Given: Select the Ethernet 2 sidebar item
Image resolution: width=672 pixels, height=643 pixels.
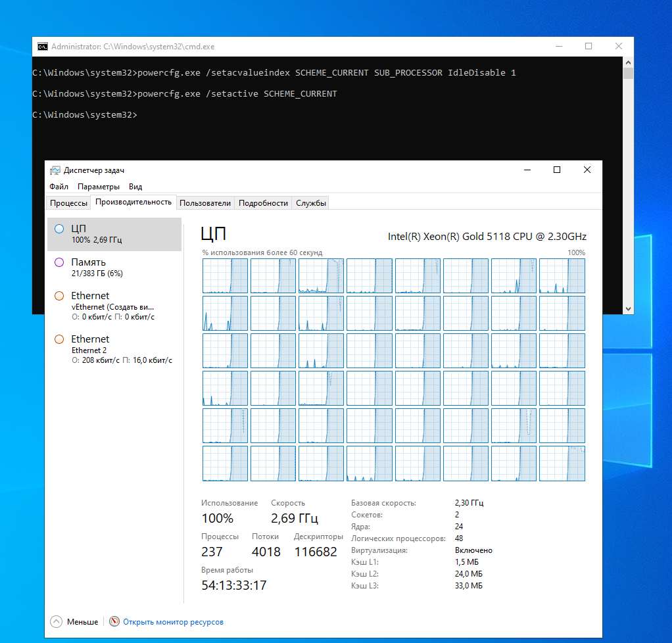Looking at the screenshot, I should (114, 349).
